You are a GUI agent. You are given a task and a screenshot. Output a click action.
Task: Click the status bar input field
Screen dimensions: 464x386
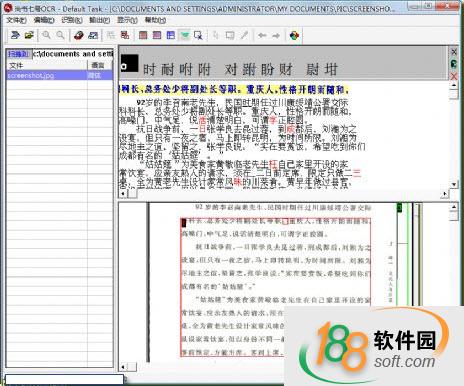(x=64, y=379)
